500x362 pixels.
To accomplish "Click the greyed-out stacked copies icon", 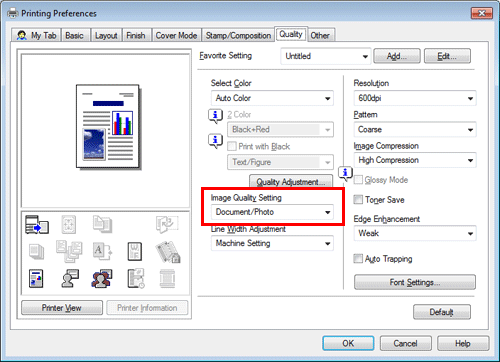I will [36, 252].
